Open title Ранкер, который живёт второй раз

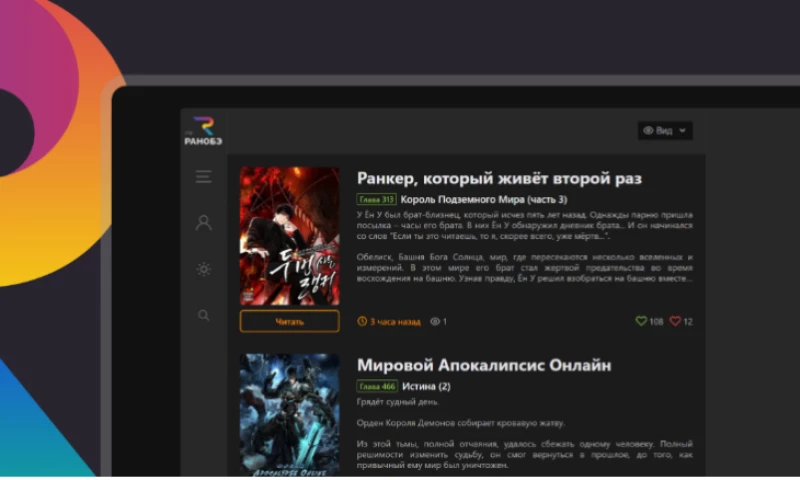tap(499, 178)
